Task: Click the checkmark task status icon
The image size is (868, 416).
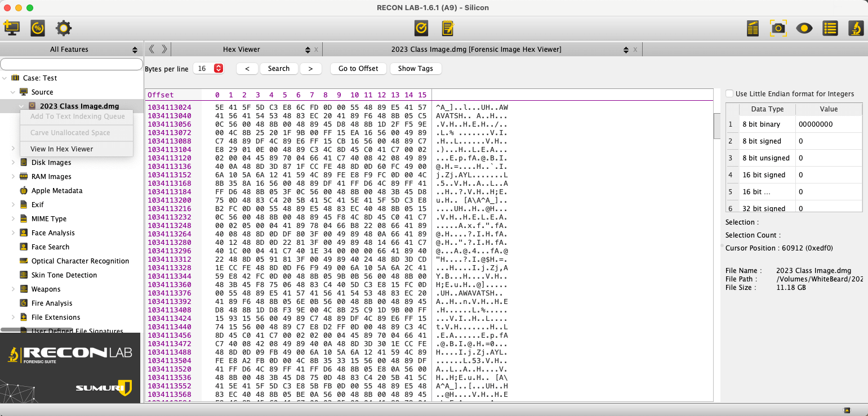Action: (x=421, y=28)
